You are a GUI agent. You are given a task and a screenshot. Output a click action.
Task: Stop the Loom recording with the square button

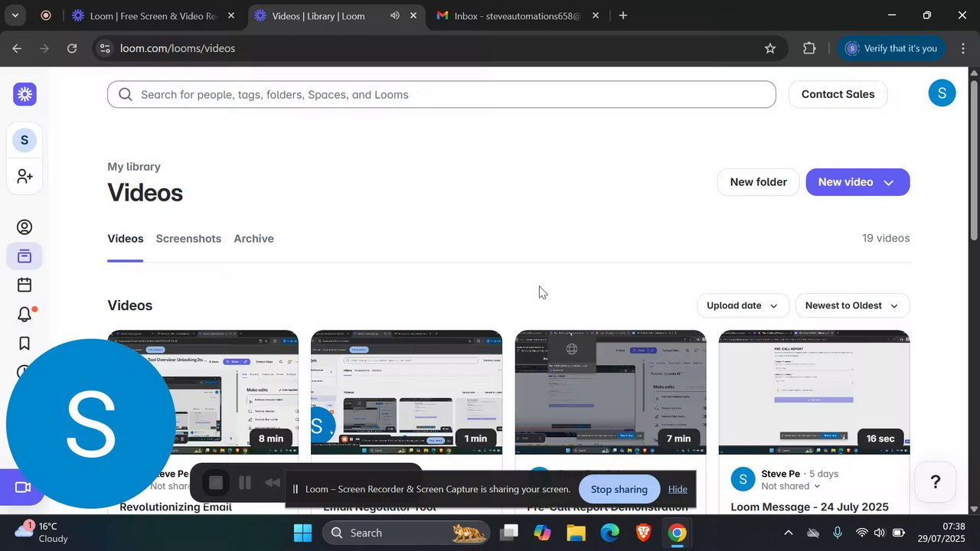click(x=216, y=483)
